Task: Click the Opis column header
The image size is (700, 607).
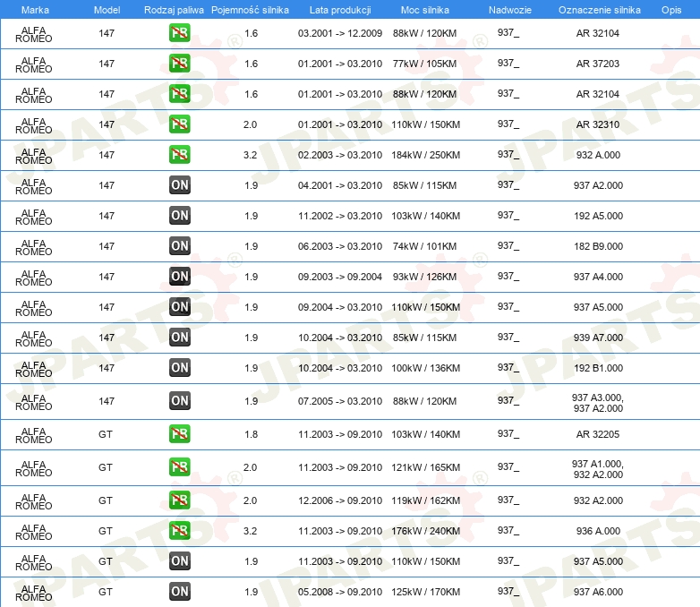Action: 670,9
